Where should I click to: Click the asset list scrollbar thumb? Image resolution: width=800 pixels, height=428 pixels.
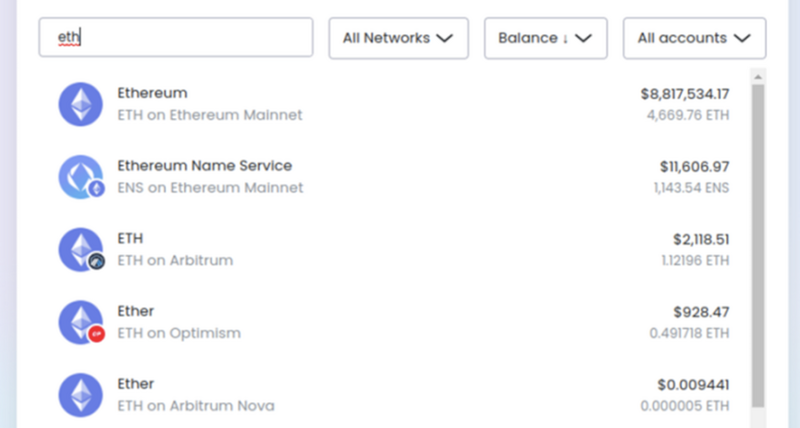(758, 246)
